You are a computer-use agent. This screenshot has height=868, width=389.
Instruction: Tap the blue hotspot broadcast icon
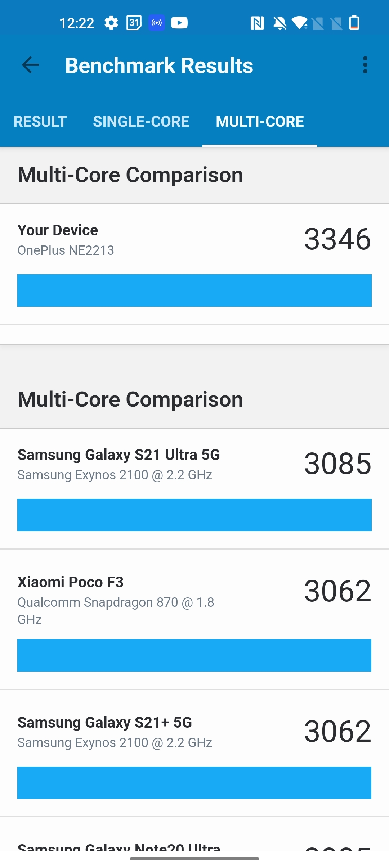pyautogui.click(x=157, y=23)
